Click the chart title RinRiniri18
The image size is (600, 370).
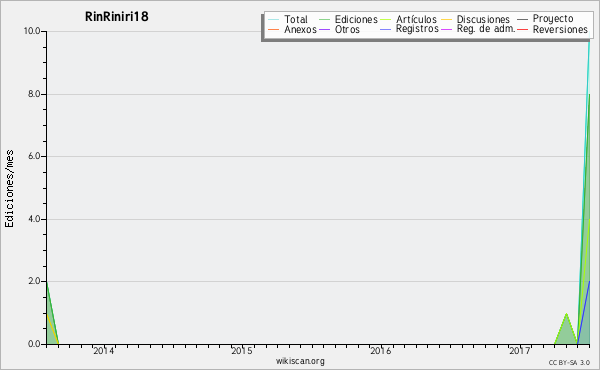pos(116,17)
